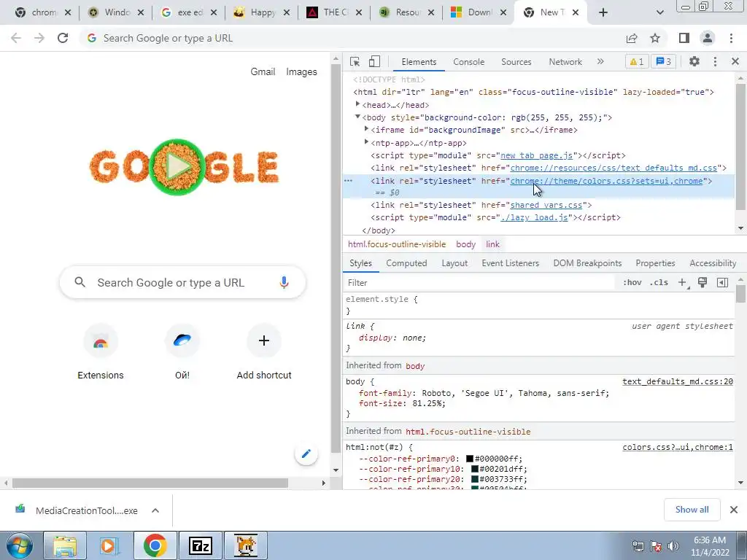Open the Chrome profile avatar
The image size is (747, 560).
point(708,38)
